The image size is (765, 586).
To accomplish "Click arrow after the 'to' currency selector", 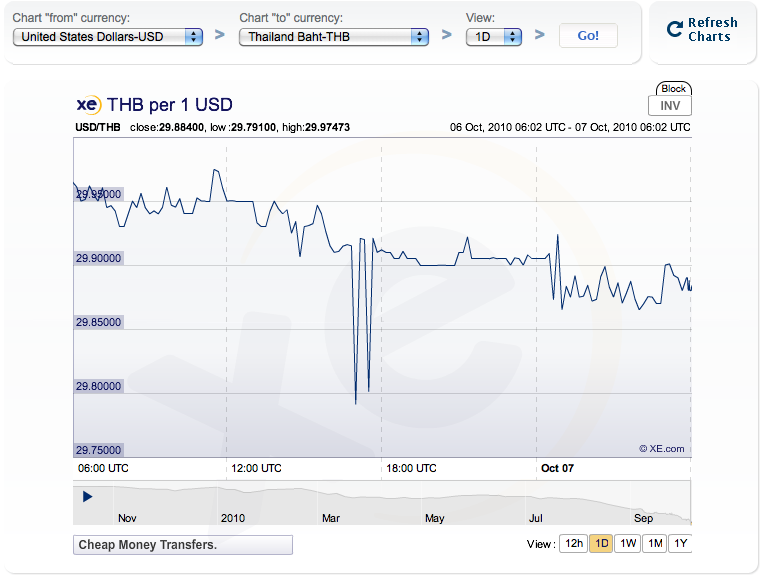I will (x=447, y=36).
